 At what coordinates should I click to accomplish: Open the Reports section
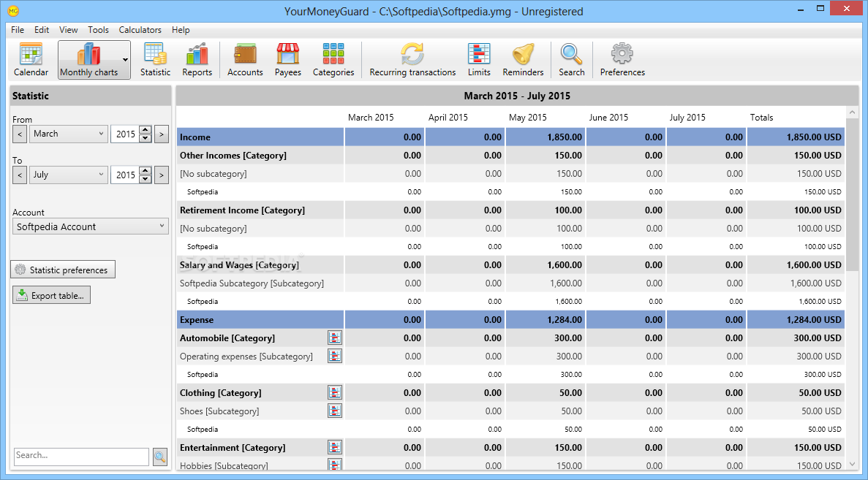197,60
